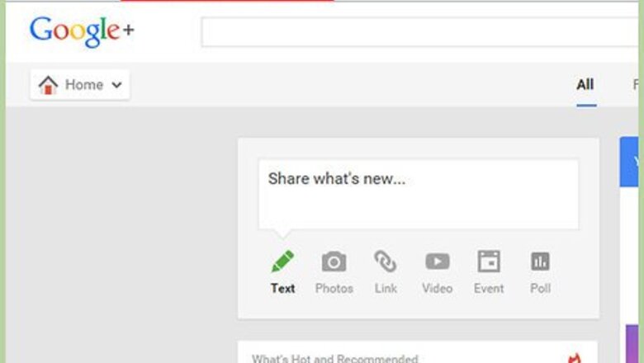This screenshot has height=363, width=644.
Task: Click the blue card at right edge
Action: coord(629,162)
